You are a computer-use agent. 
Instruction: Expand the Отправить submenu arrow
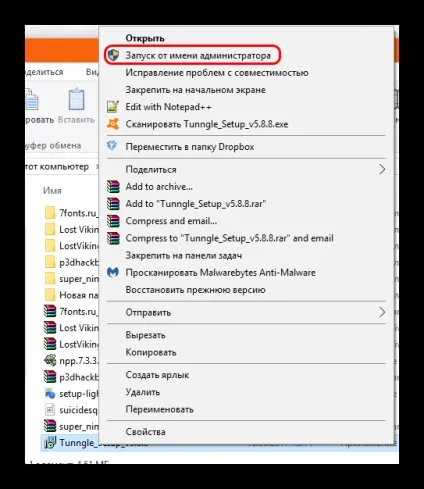(x=382, y=312)
